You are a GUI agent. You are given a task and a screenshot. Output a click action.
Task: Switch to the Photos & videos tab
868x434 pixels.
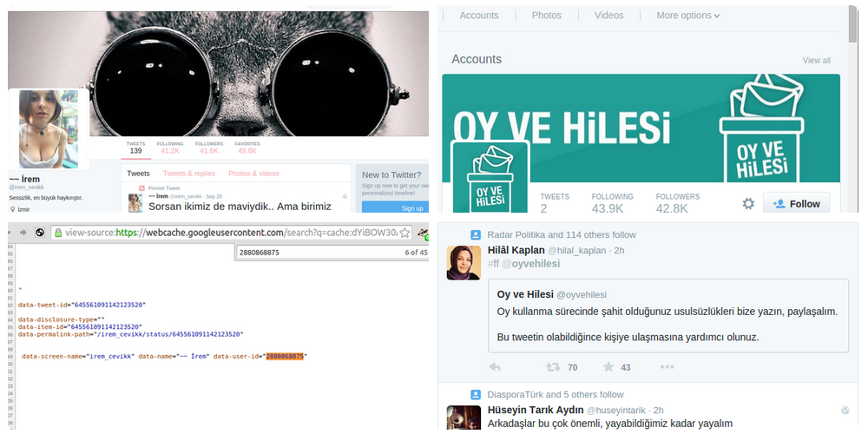pos(253,174)
